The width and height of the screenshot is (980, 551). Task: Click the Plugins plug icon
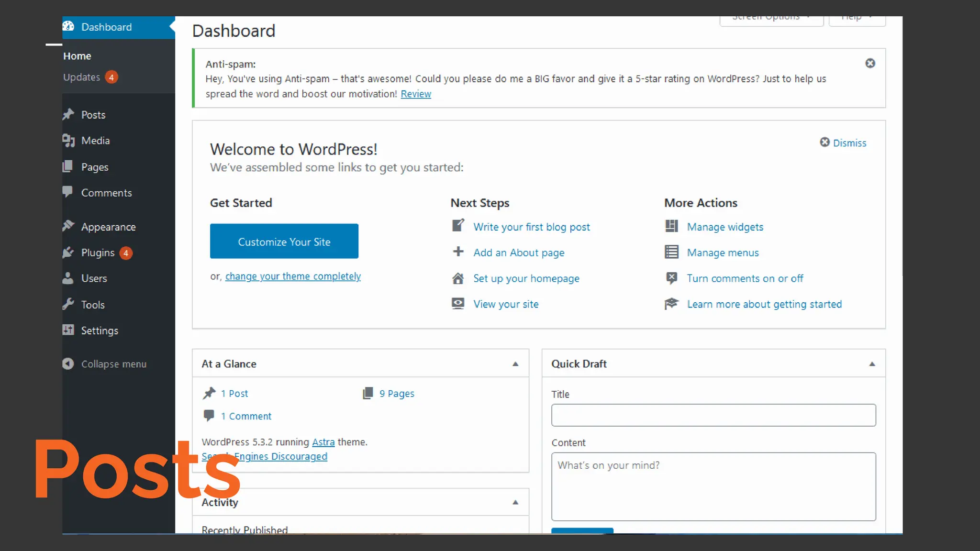(x=68, y=253)
